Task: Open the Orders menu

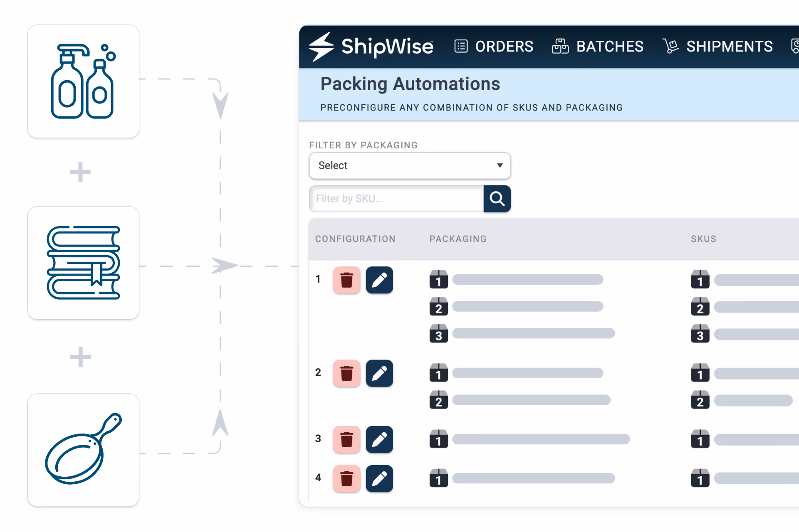Action: (494, 46)
